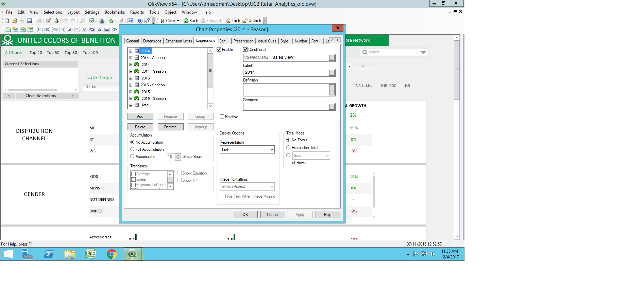Check the Average trendline checkbox
The width and height of the screenshot is (644, 290).
(134, 174)
